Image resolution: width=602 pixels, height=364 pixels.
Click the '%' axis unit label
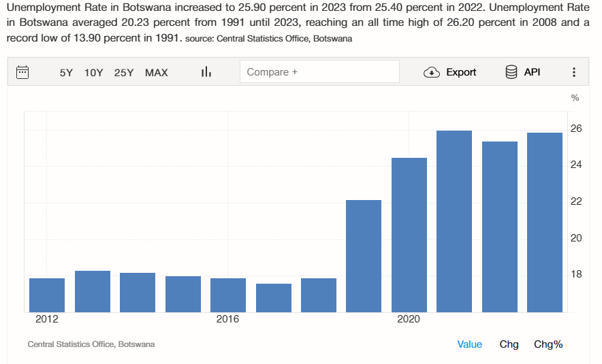pos(575,98)
